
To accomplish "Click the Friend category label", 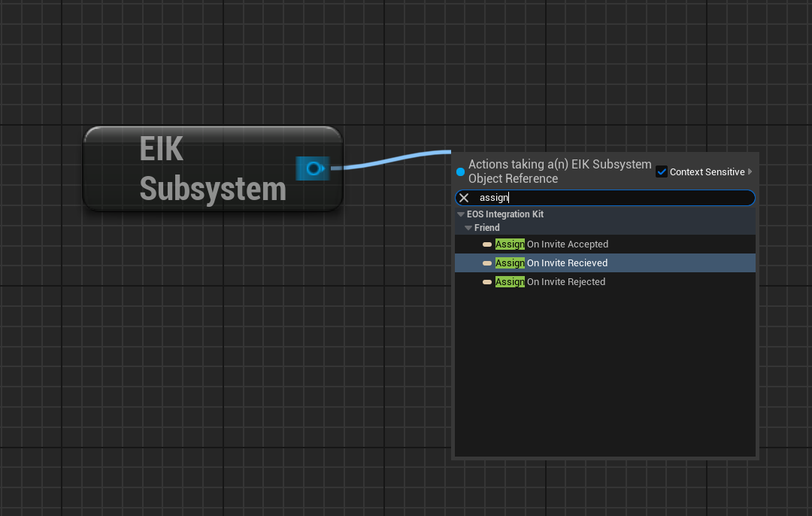I will point(487,228).
